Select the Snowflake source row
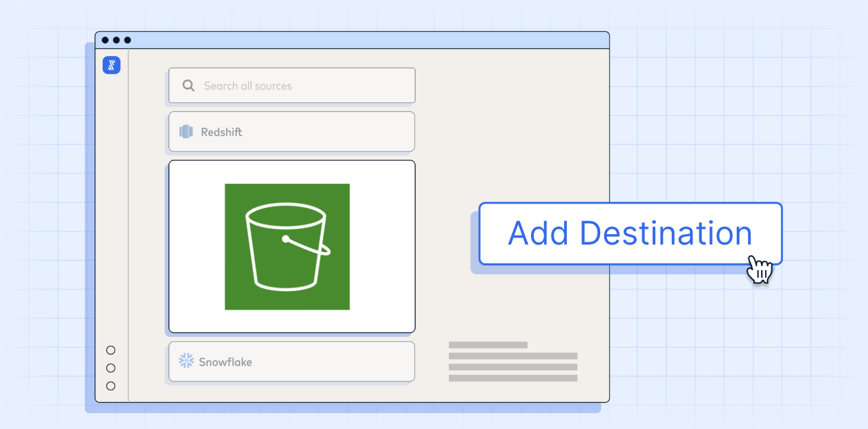 [292, 361]
